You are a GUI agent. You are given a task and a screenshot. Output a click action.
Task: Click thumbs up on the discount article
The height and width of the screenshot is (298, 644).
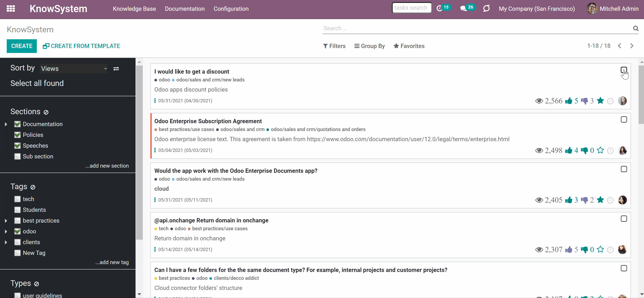click(569, 101)
